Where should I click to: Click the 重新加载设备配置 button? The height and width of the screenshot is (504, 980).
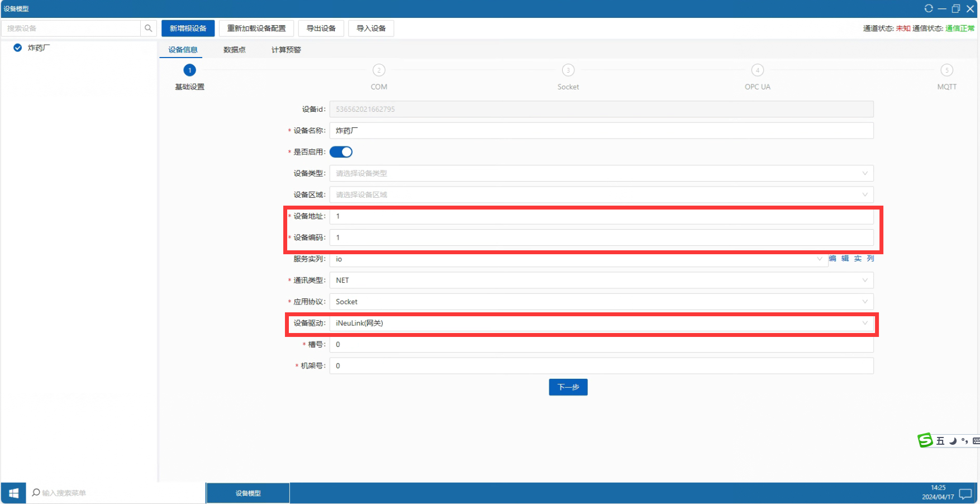[x=256, y=28]
